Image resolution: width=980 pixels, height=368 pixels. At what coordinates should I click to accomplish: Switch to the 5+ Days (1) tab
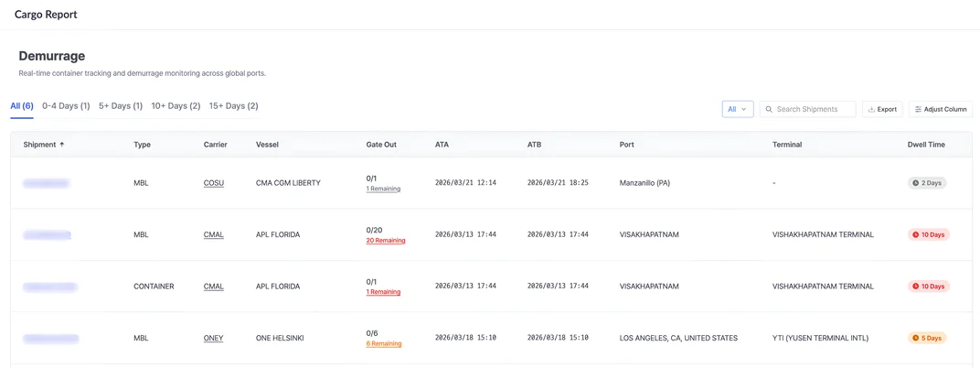pos(121,106)
